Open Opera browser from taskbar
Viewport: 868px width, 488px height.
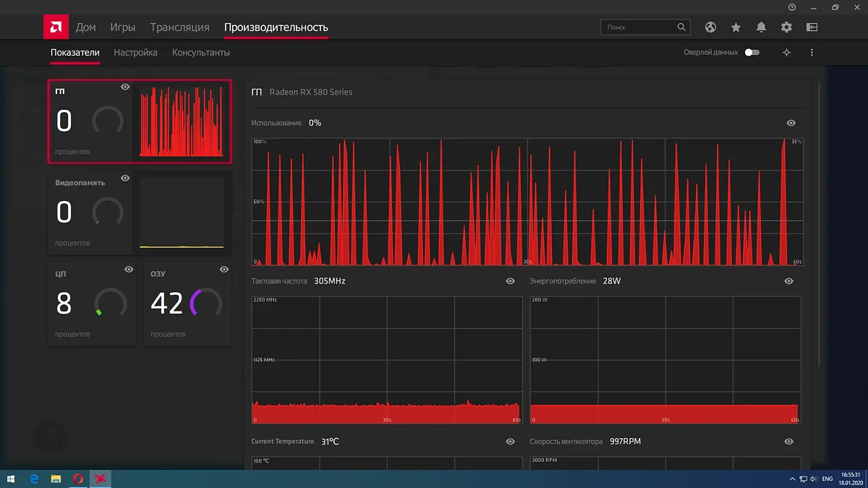pyautogui.click(x=78, y=479)
